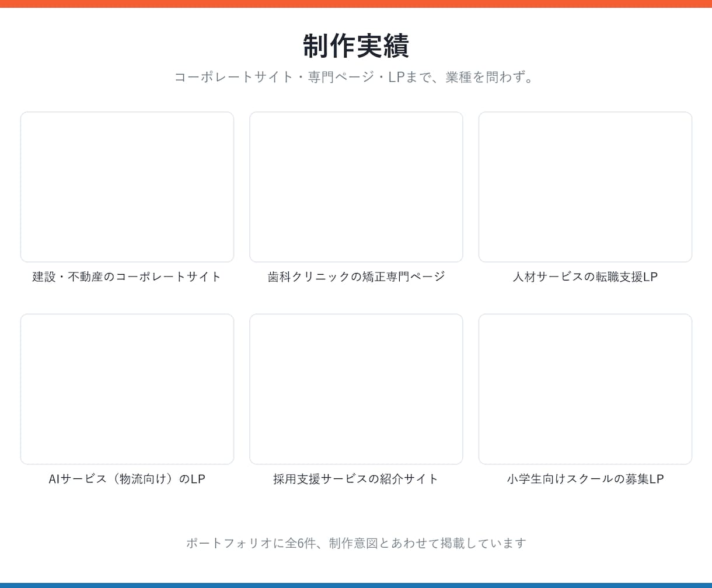Open the 人材サービスの転職支援LP thumbnail card
Image resolution: width=712 pixels, height=588 pixels.
[585, 187]
